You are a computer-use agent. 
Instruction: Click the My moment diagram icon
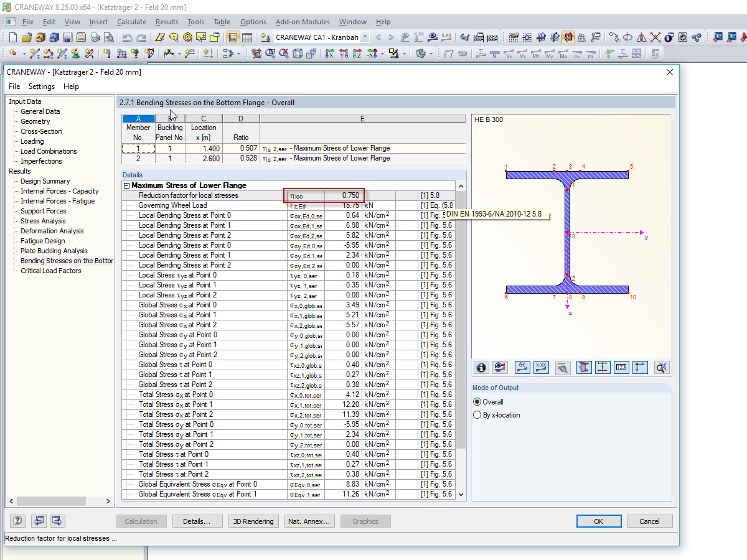[x=550, y=54]
